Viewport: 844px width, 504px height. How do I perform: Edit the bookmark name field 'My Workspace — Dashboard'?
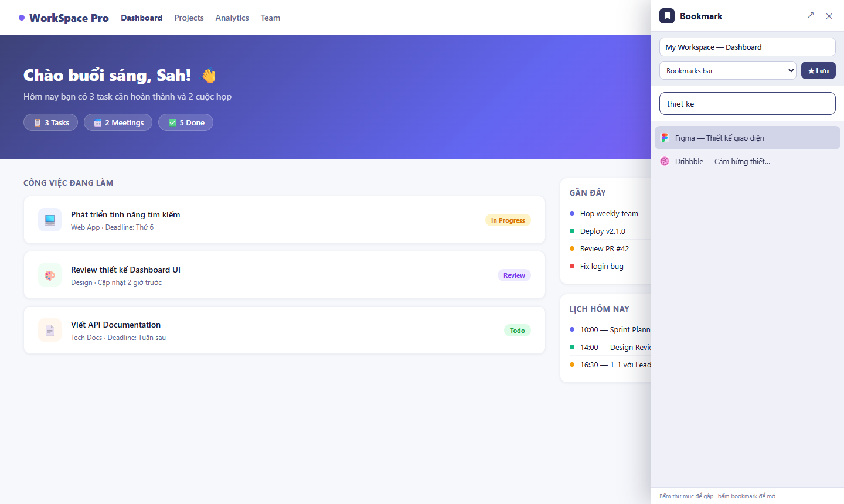click(x=747, y=47)
